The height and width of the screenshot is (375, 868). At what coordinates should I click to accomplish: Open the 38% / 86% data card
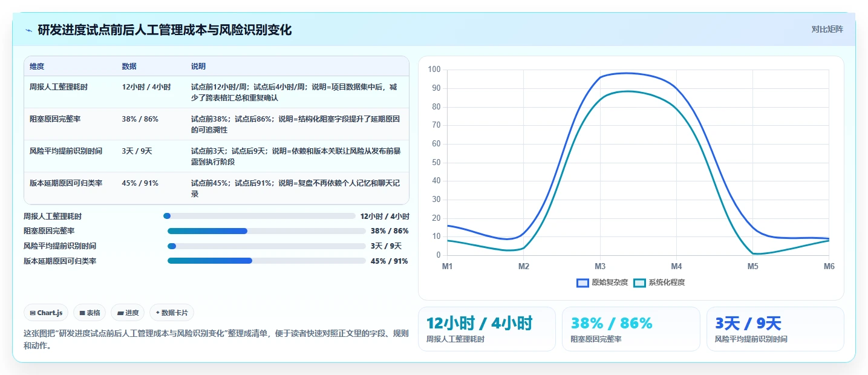(x=631, y=329)
